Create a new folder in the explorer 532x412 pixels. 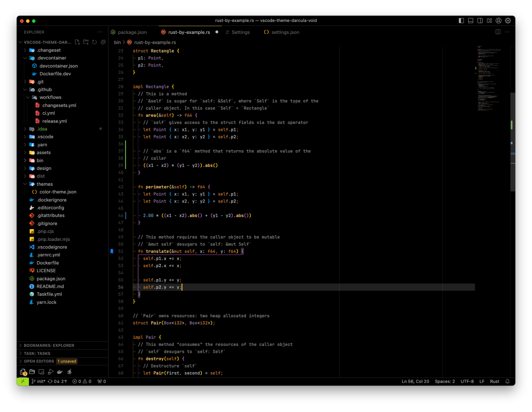(x=86, y=42)
